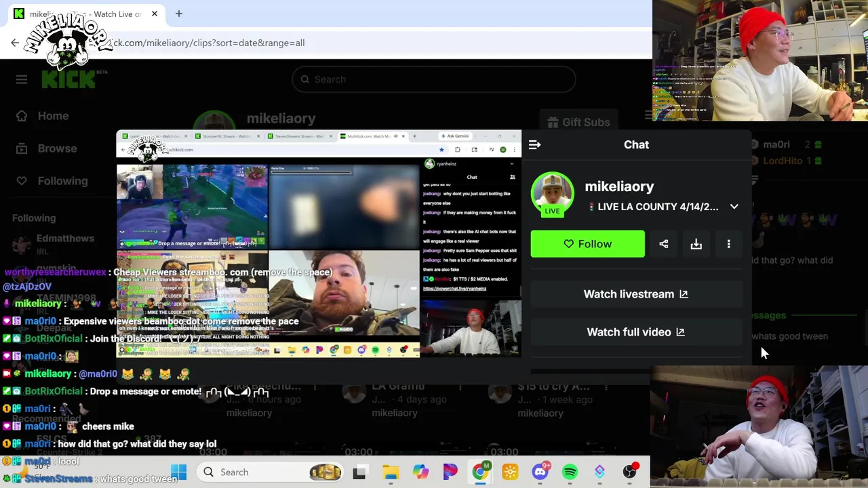Image resolution: width=868 pixels, height=488 pixels.
Task: Click the Following heart icon
Action: coord(22,181)
